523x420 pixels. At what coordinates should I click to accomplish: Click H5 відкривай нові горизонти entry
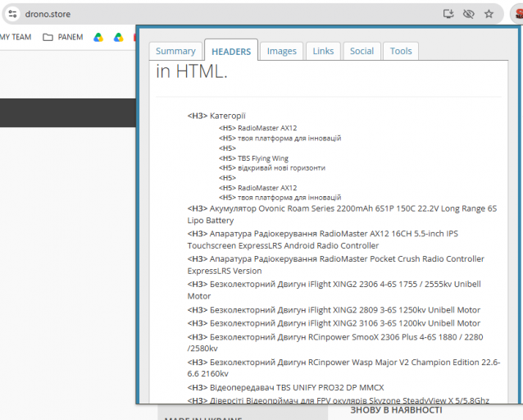[272, 168]
